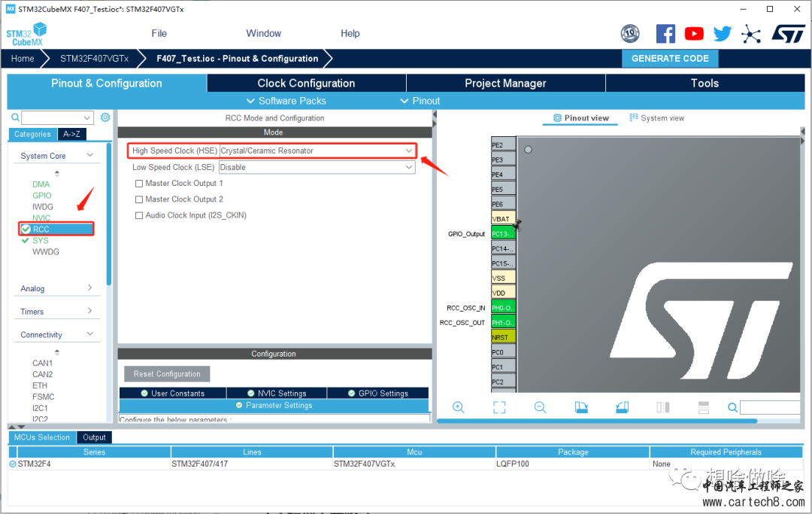Select the NRST pin
812x514 pixels.
click(x=503, y=337)
